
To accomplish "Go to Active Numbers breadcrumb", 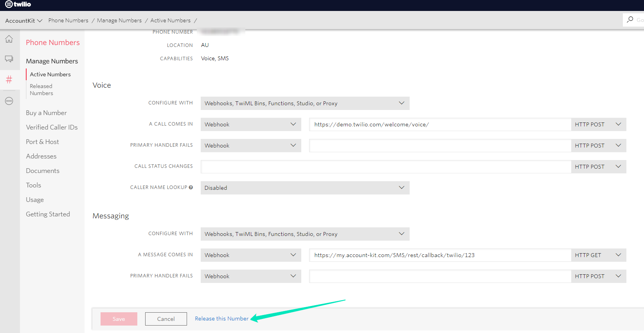I will pyautogui.click(x=171, y=20).
